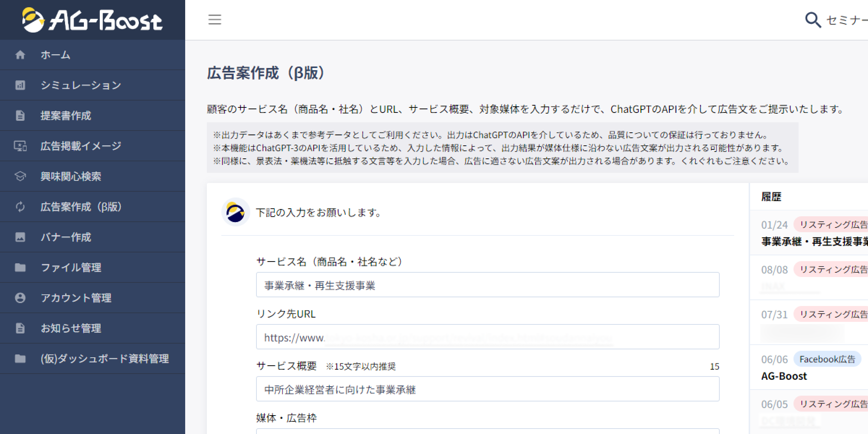Click the バナー作成 image icon
This screenshot has width=868, height=434.
(x=20, y=237)
